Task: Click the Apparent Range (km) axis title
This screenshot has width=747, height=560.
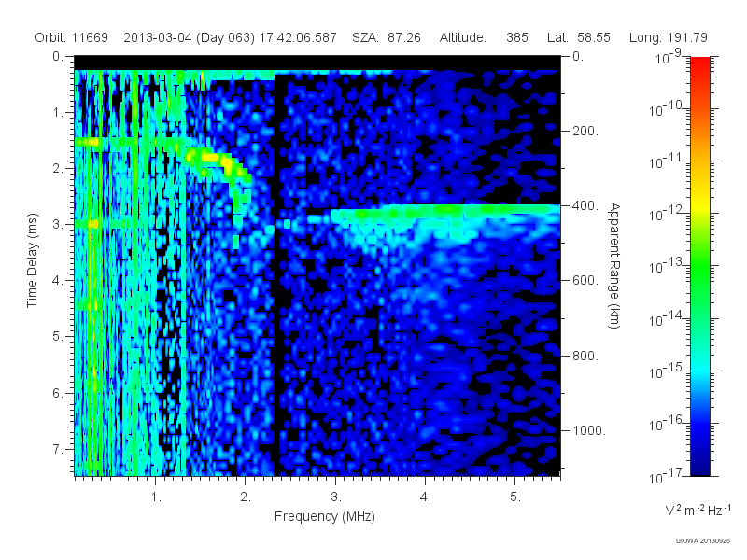Action: coord(614,265)
